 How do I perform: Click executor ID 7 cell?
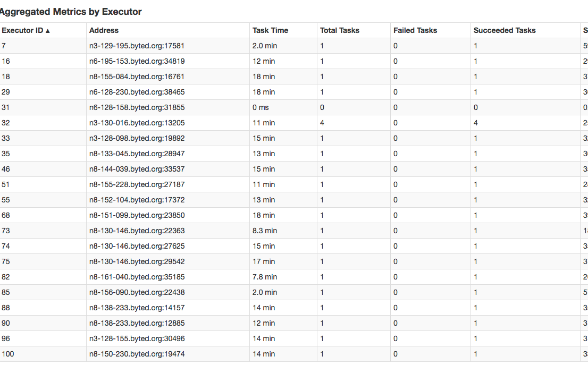pyautogui.click(x=43, y=46)
